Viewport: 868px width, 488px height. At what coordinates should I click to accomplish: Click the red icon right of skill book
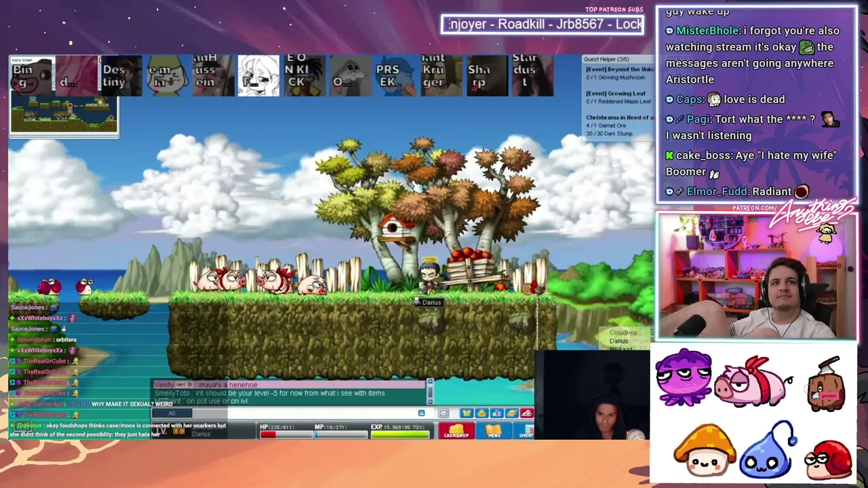[x=527, y=413]
